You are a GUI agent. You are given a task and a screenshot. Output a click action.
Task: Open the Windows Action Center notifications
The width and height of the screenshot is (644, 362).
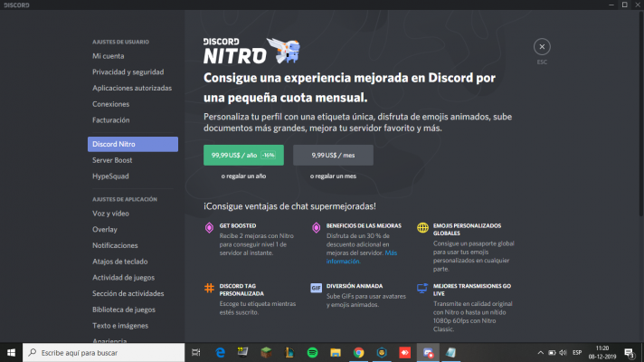[630, 353]
